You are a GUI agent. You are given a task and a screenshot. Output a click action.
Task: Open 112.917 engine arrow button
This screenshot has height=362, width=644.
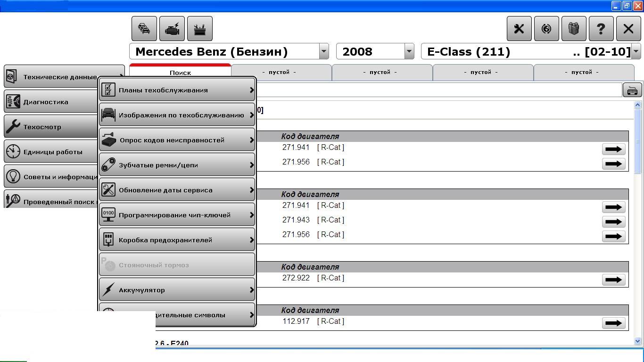[x=613, y=323]
